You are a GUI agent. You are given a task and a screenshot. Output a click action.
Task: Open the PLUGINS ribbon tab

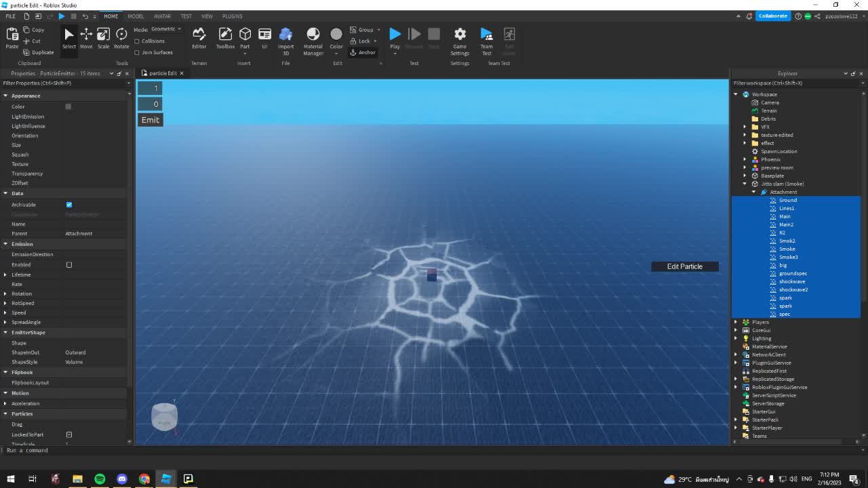232,16
